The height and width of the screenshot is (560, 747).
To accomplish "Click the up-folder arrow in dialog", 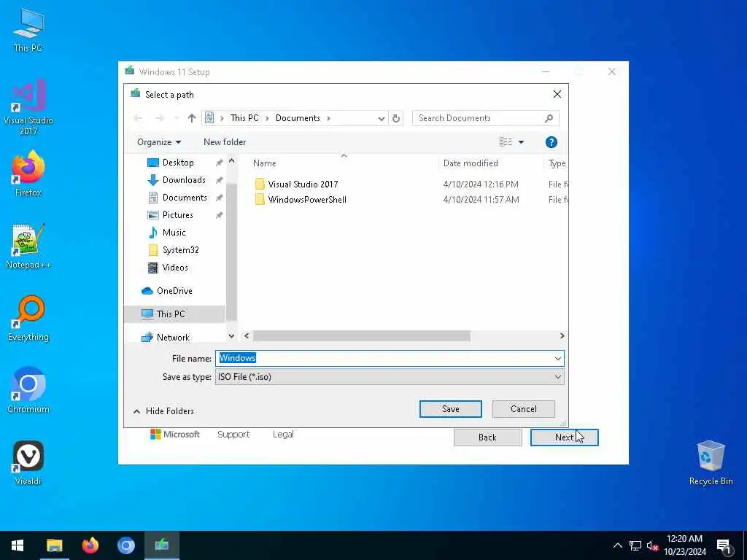I will (x=192, y=118).
